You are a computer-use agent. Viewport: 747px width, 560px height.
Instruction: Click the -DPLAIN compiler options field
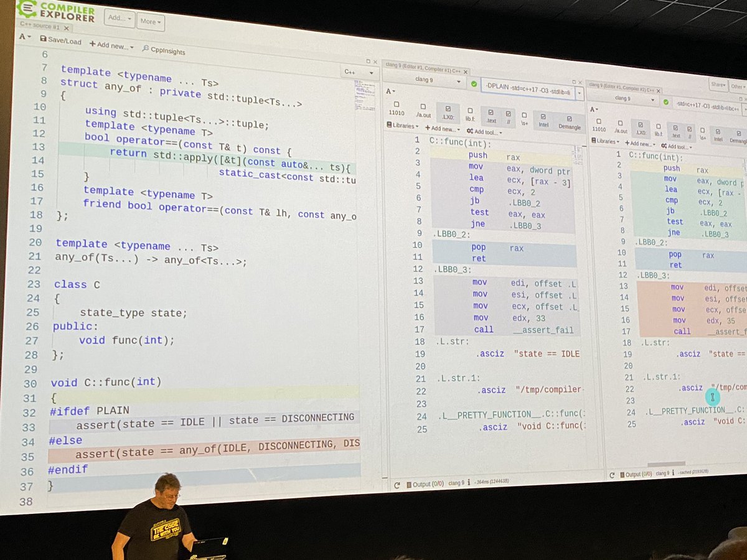[527, 87]
